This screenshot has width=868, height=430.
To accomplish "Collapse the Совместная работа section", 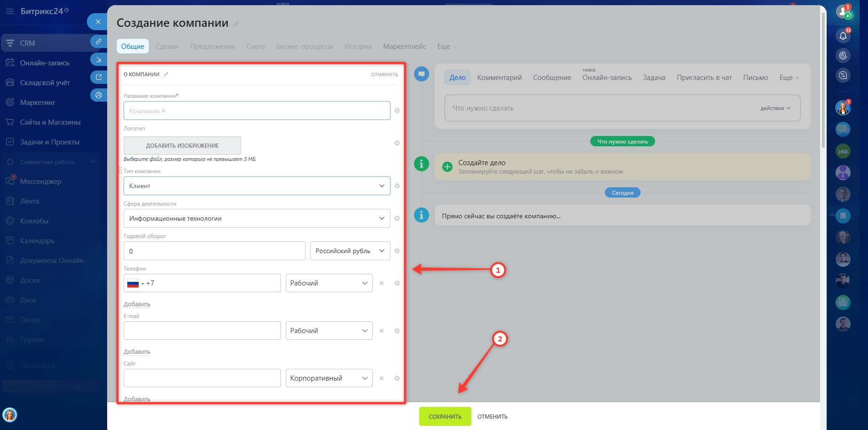I will pos(93,162).
